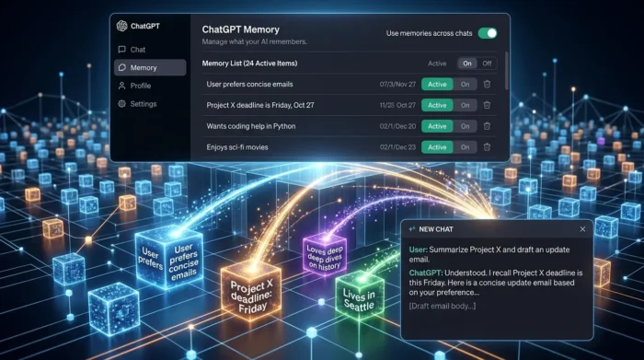Click the memory list scrollbar

[506, 71]
